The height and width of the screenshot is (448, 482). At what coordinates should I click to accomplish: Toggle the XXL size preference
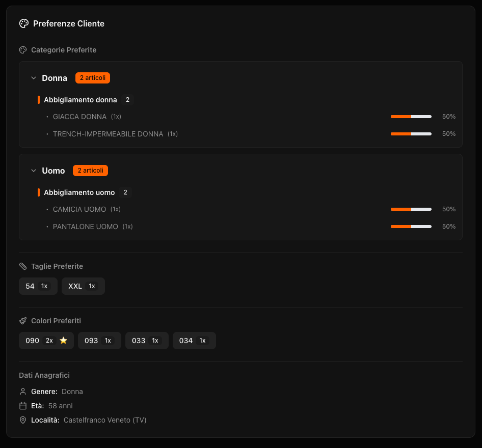point(83,286)
